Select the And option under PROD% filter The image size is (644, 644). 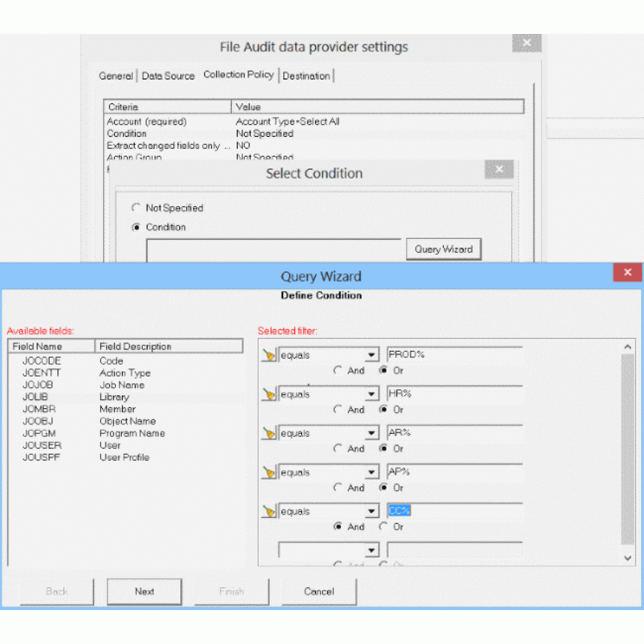click(338, 371)
